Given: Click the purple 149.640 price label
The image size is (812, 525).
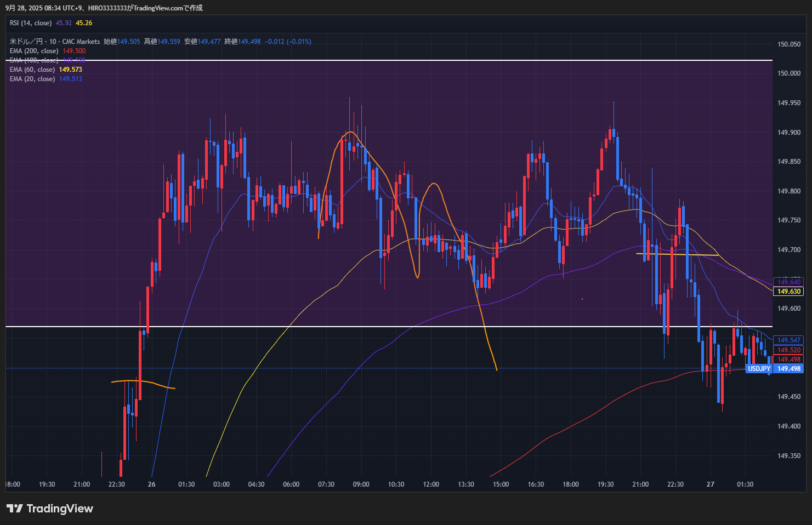Looking at the screenshot, I should [788, 282].
